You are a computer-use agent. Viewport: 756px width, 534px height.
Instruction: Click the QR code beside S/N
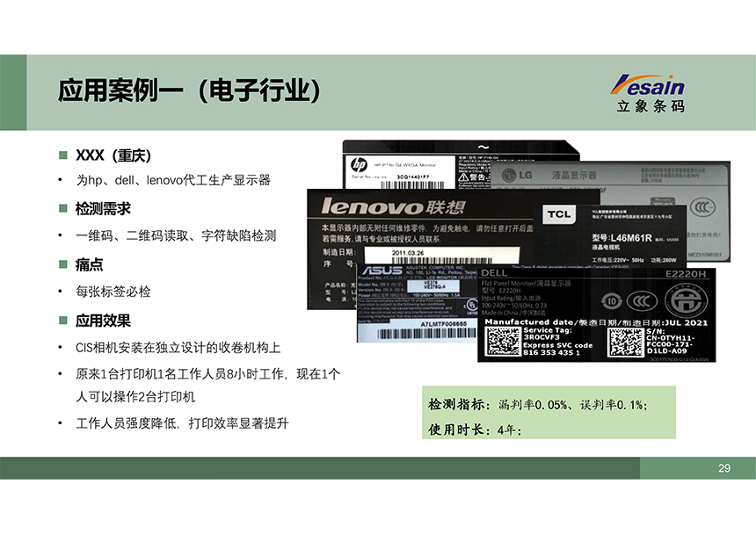pyautogui.click(x=626, y=342)
